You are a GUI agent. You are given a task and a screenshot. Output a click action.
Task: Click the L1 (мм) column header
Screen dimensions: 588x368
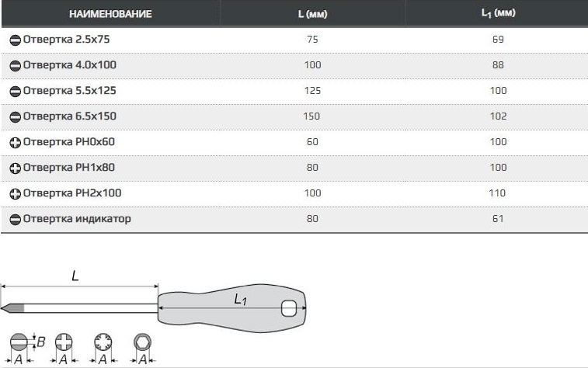coord(498,13)
